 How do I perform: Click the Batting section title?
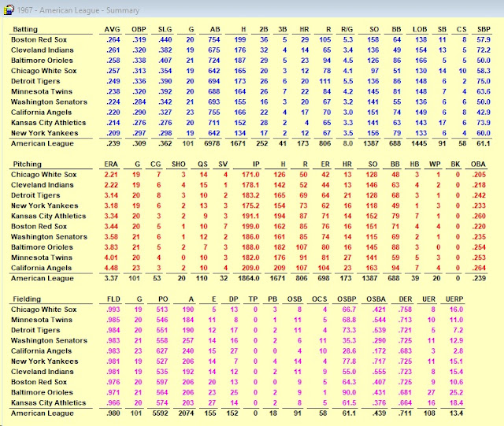pos(25,29)
